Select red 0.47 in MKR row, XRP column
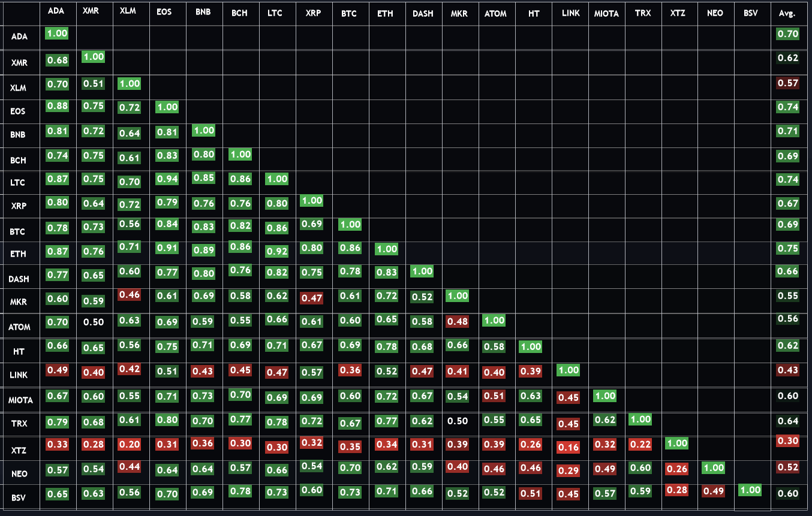The height and width of the screenshot is (516, 812). [312, 298]
